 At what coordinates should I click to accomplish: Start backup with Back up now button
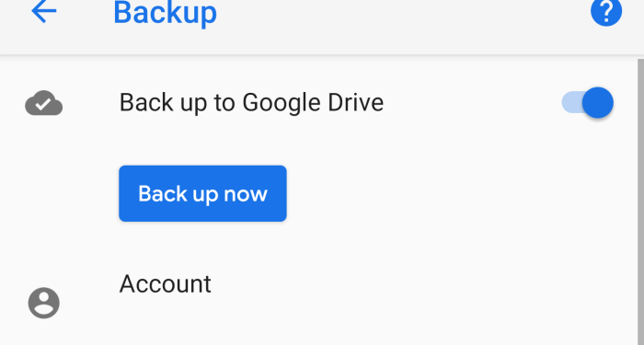[x=202, y=193]
